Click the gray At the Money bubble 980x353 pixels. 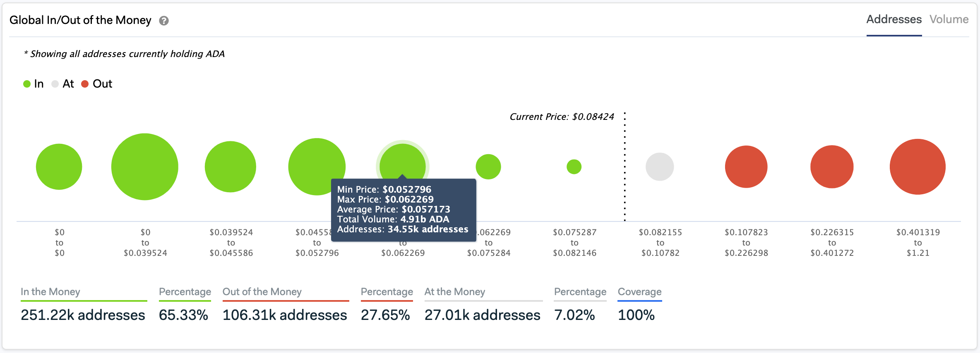point(660,167)
